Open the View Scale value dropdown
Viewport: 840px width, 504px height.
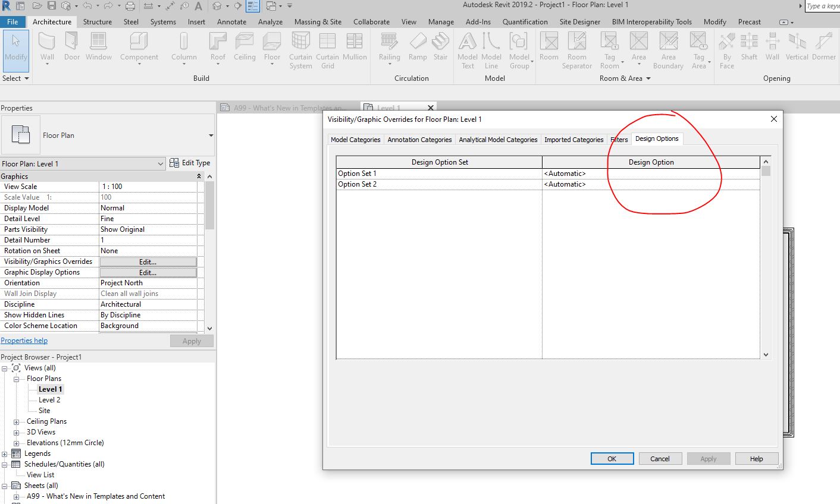coord(148,186)
